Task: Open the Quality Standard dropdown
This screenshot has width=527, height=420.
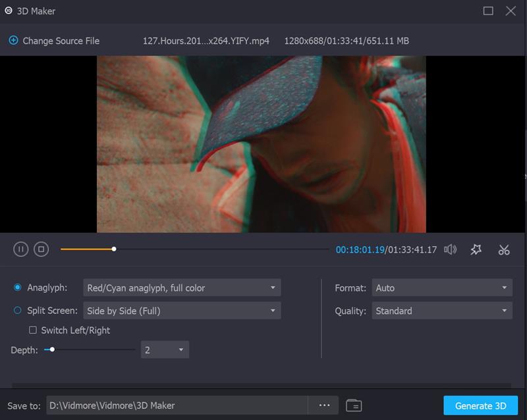Action: pyautogui.click(x=442, y=311)
